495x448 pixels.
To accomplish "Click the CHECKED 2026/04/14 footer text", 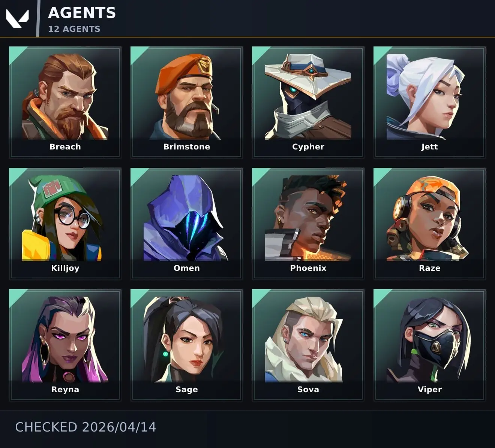I will pos(85,427).
